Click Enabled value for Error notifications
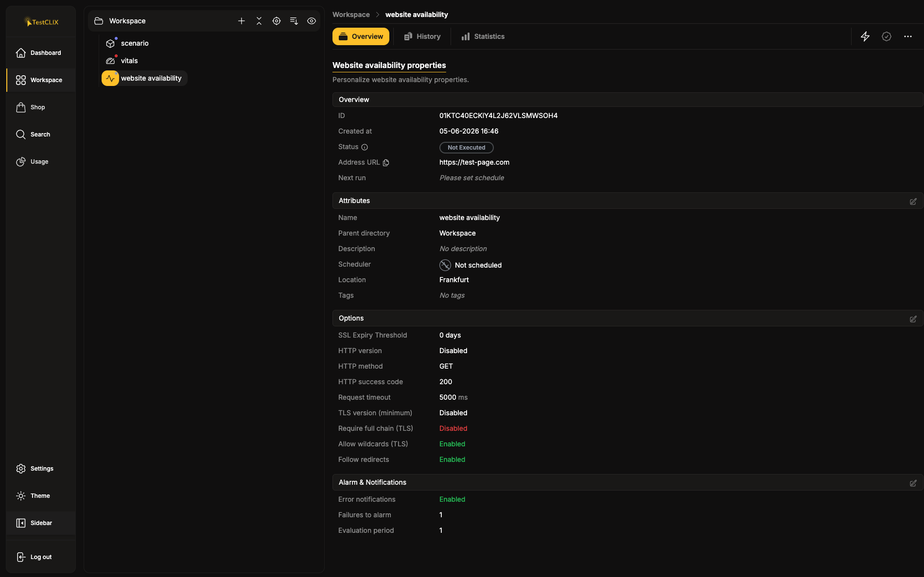The width and height of the screenshot is (924, 577). pyautogui.click(x=452, y=499)
